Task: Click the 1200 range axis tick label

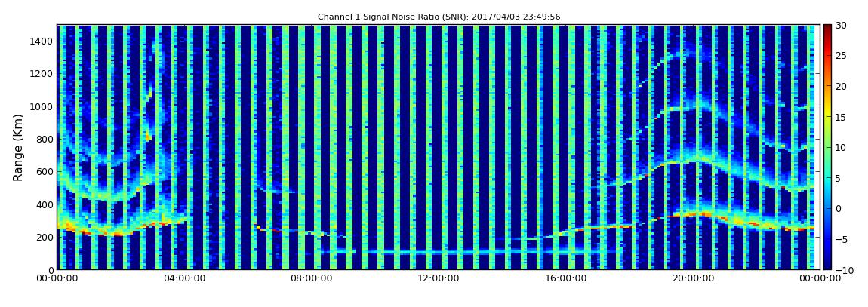Action: [42, 74]
